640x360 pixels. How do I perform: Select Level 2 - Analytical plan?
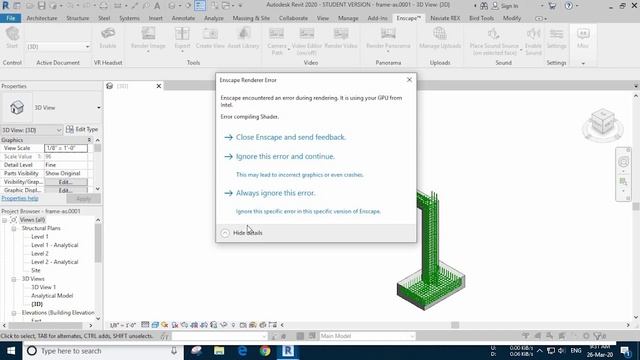coord(55,262)
